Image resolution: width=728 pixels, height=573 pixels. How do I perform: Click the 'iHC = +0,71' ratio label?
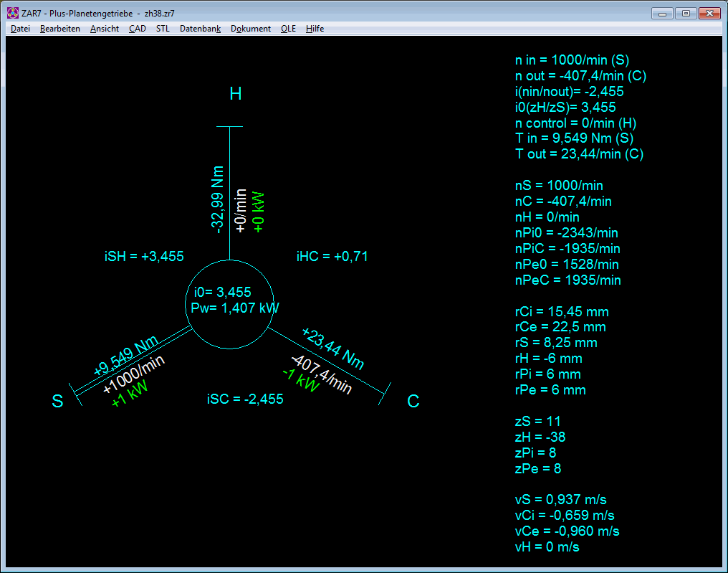[332, 257]
